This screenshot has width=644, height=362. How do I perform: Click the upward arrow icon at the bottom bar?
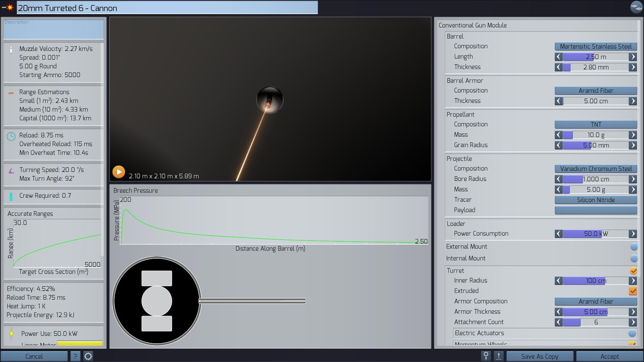499,356
